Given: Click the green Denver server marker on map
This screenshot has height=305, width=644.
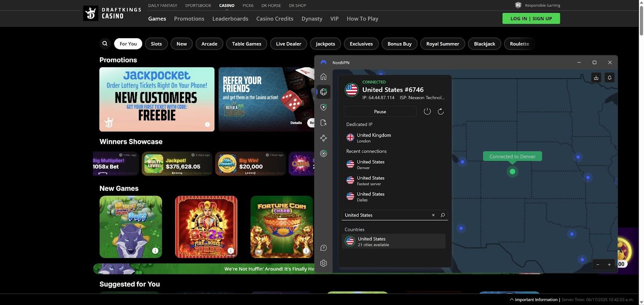Looking at the screenshot, I should point(512,172).
